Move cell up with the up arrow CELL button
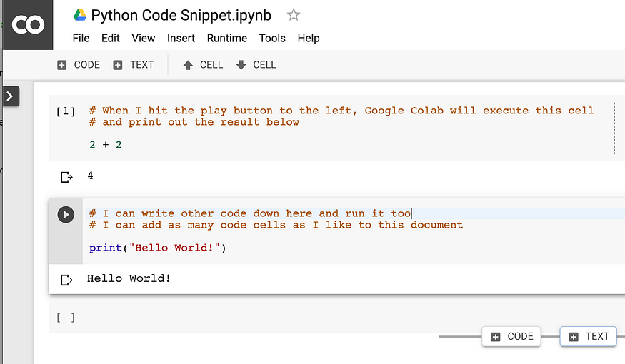 202,65
